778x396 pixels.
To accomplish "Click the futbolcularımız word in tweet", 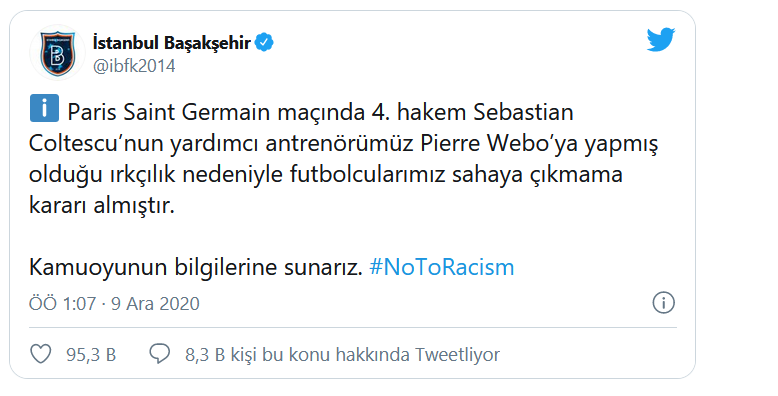I will click(367, 175).
